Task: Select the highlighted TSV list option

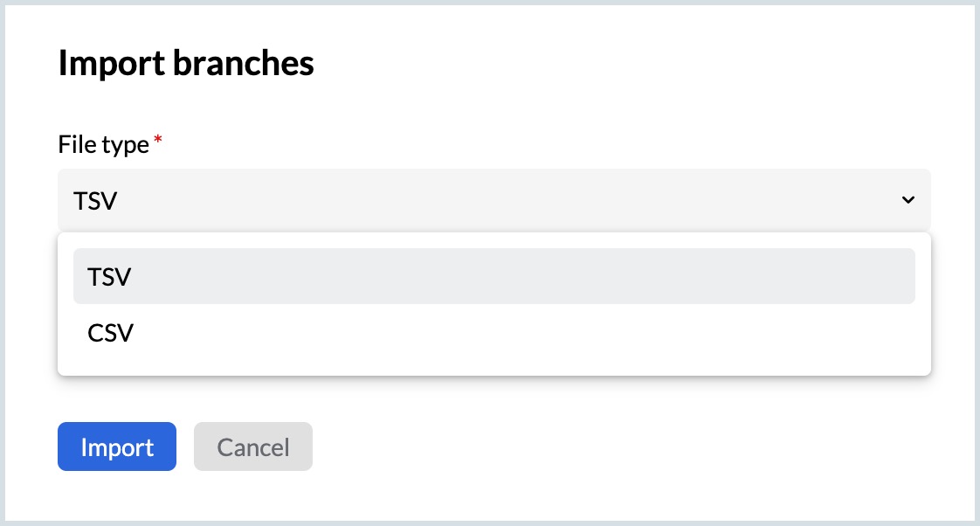Action: (493, 276)
